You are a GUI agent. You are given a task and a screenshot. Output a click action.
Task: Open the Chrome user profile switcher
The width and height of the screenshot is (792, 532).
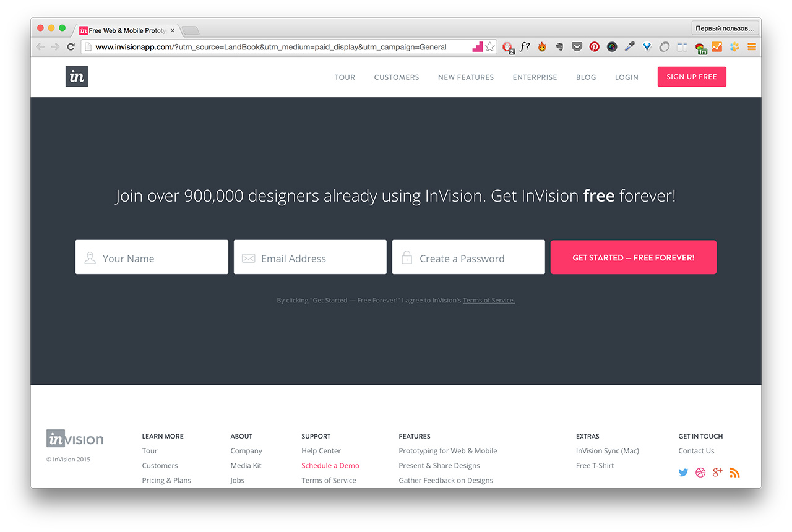pos(725,28)
